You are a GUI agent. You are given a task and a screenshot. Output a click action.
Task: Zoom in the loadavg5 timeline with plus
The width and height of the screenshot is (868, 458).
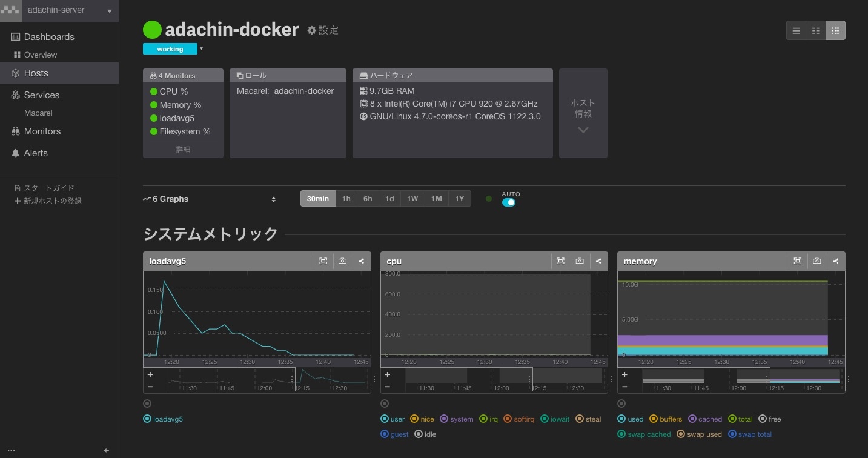(x=150, y=375)
